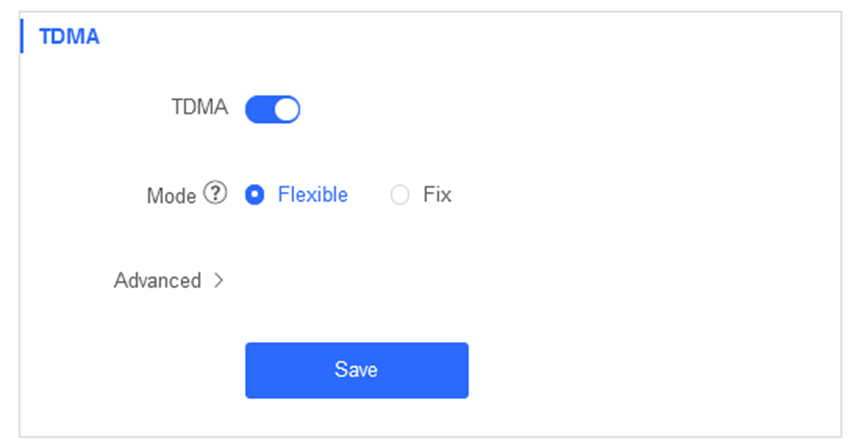Image resolution: width=850 pixels, height=444 pixels.
Task: Click the white knob of the TDMA switch
Action: (x=286, y=110)
